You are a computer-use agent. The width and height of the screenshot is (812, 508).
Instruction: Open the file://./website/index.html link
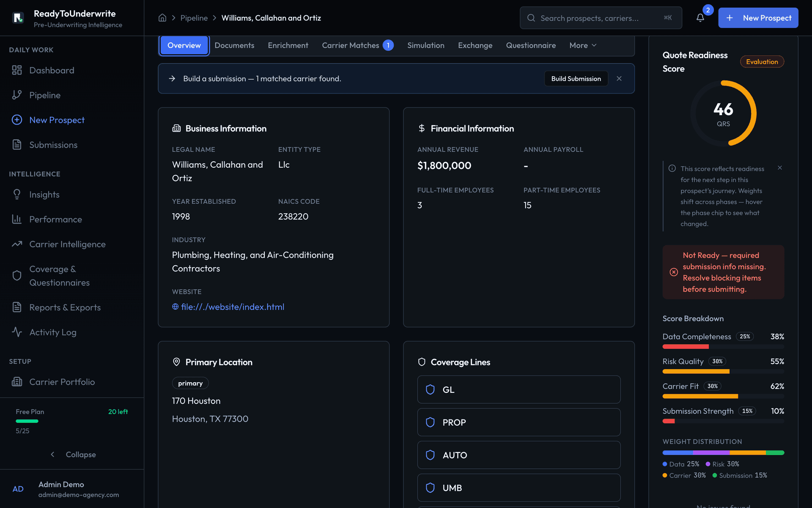(x=233, y=307)
